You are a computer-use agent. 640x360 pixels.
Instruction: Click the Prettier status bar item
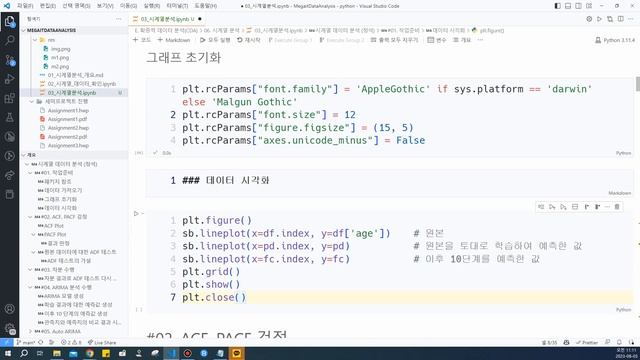coord(587,342)
